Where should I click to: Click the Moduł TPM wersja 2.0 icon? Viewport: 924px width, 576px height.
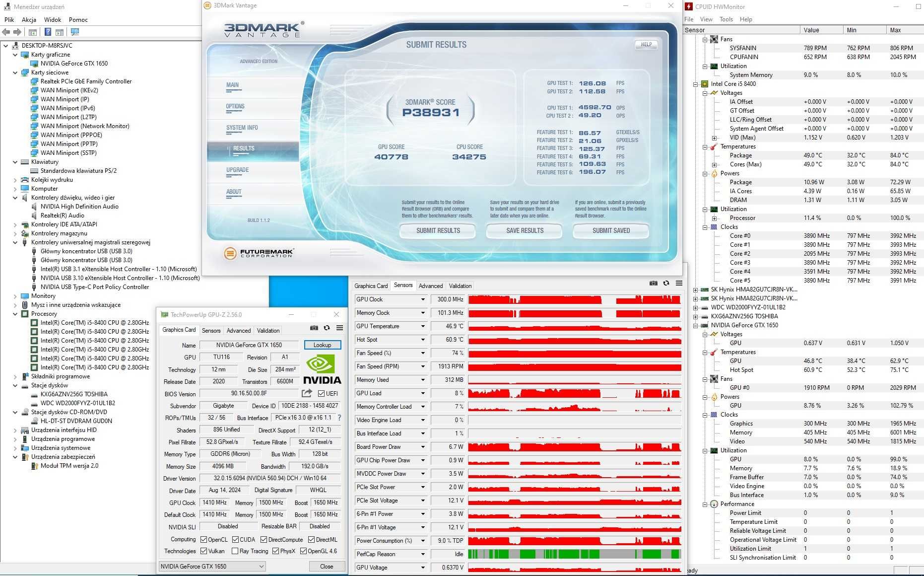coord(34,466)
